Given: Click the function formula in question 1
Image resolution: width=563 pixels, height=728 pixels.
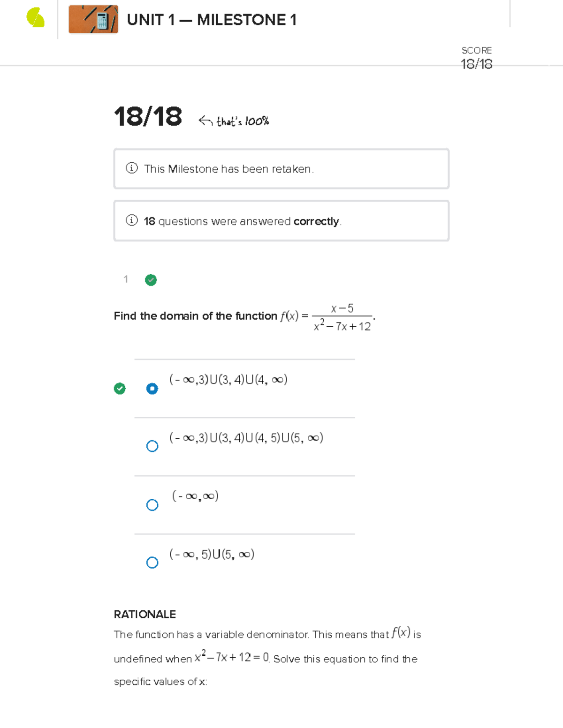Looking at the screenshot, I should coord(327,317).
